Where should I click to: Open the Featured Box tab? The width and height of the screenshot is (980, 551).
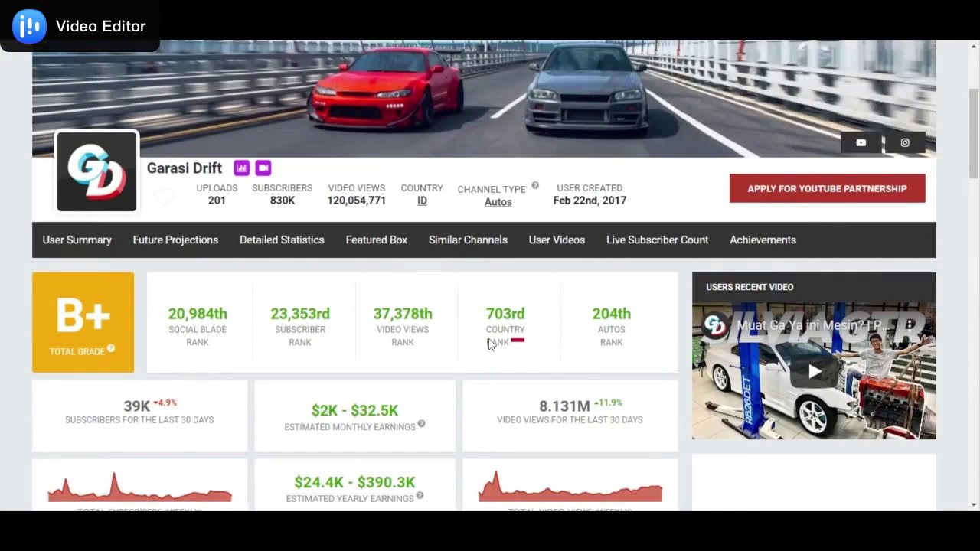(x=377, y=240)
